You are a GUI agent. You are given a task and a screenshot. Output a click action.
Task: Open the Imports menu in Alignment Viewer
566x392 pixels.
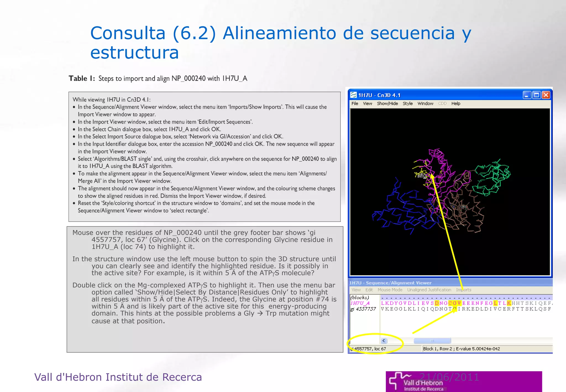[x=463, y=290]
